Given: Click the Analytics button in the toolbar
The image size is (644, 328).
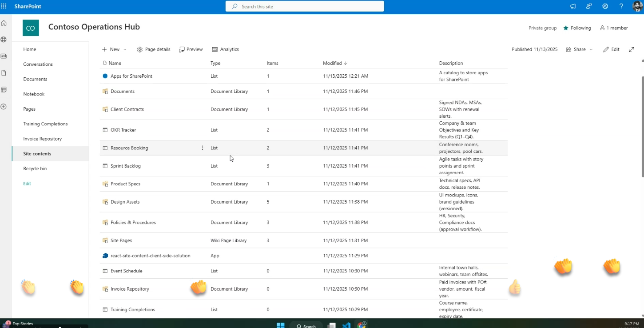Looking at the screenshot, I should pyautogui.click(x=226, y=49).
